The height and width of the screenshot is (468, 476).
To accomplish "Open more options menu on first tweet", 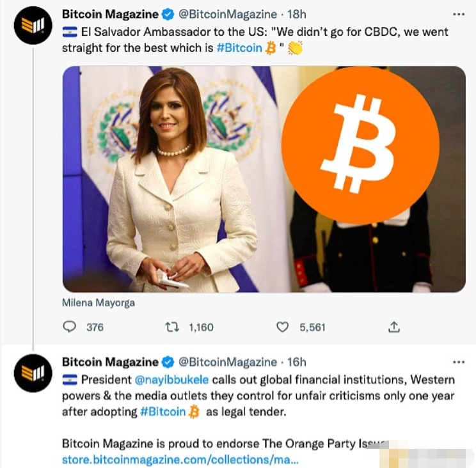I will click(x=458, y=14).
